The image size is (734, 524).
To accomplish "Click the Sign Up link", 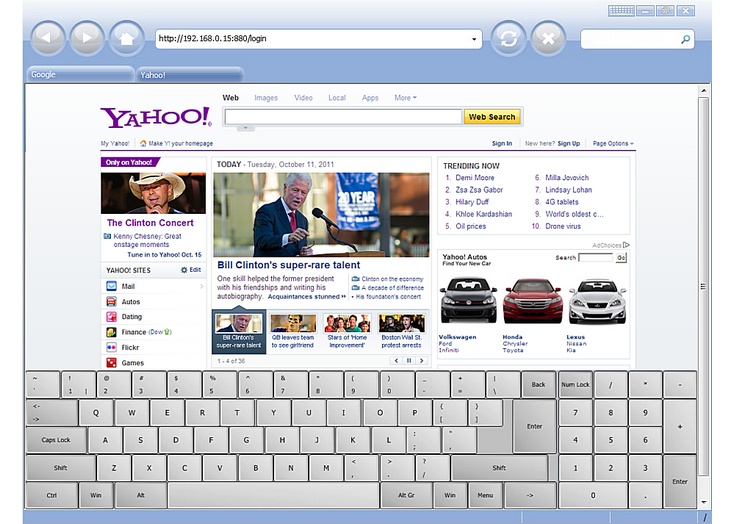I will click(x=569, y=144).
